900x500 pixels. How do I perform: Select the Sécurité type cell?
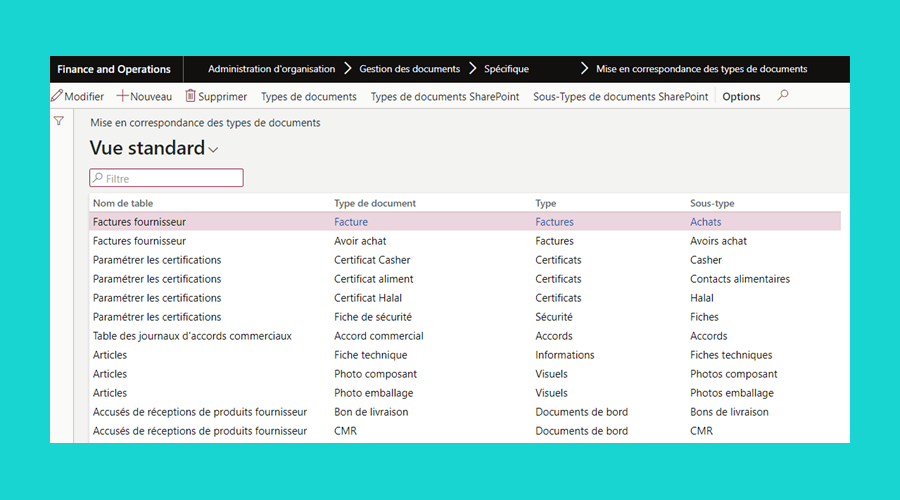pyautogui.click(x=554, y=317)
